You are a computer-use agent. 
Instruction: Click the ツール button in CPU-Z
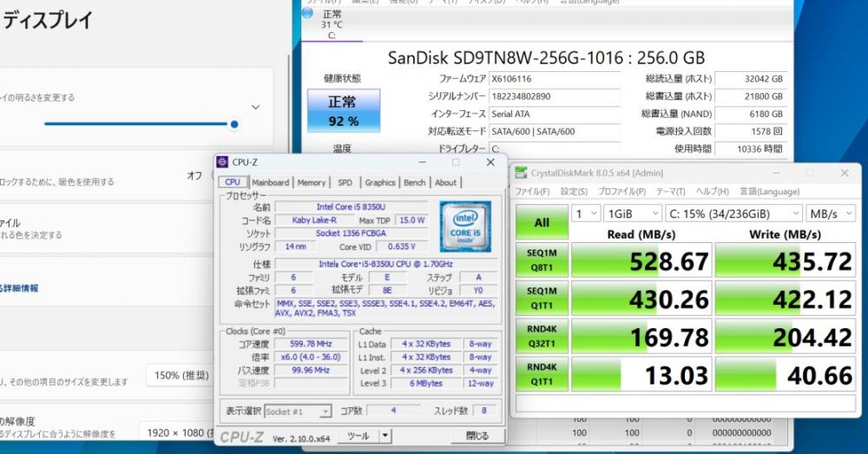358,436
